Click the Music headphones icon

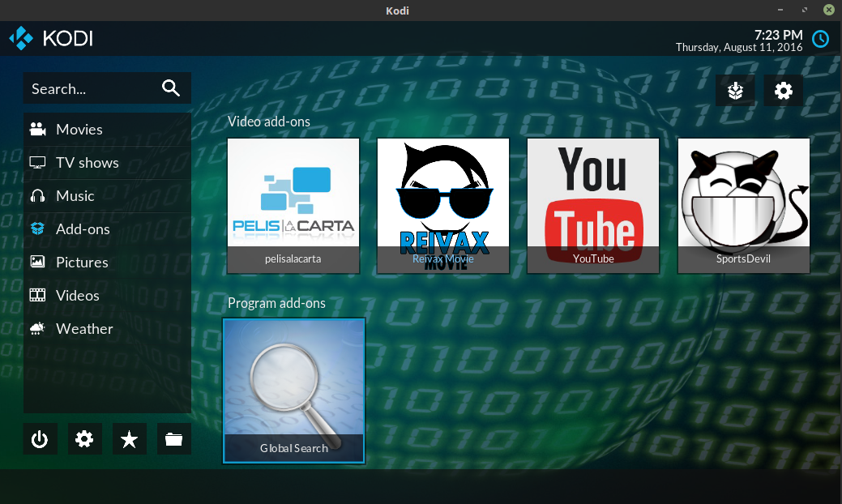click(37, 196)
